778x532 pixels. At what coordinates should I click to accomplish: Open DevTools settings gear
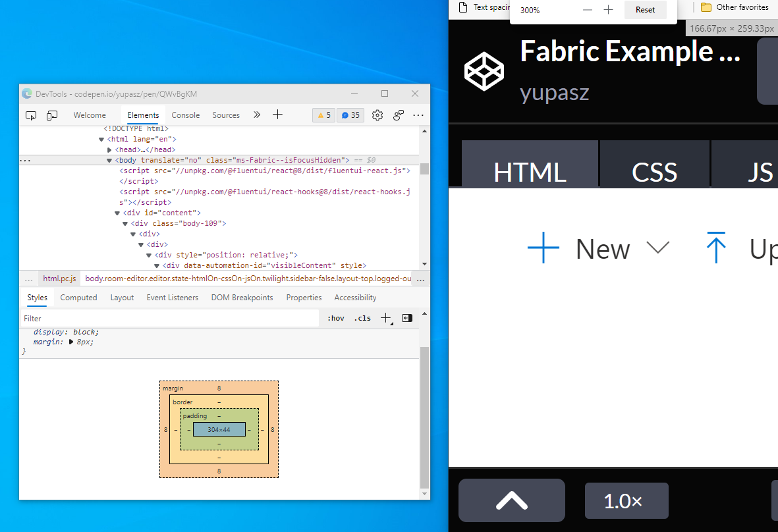pyautogui.click(x=377, y=115)
